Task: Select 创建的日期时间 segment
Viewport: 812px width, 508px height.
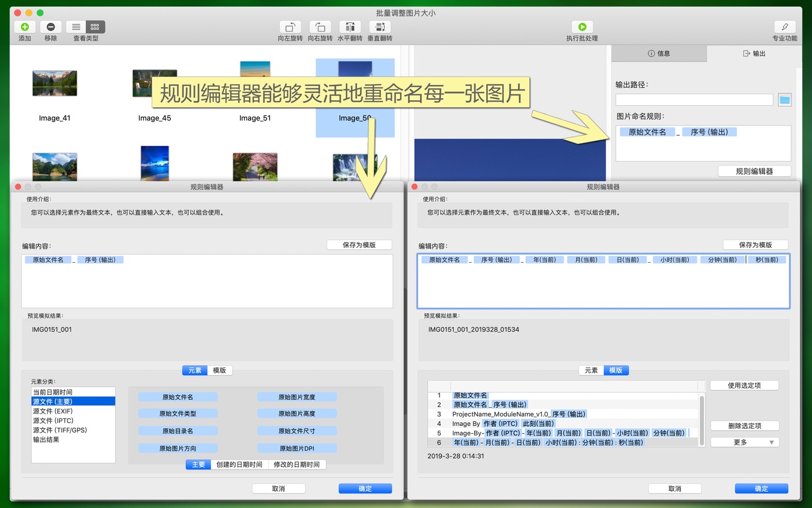Action: point(239,464)
